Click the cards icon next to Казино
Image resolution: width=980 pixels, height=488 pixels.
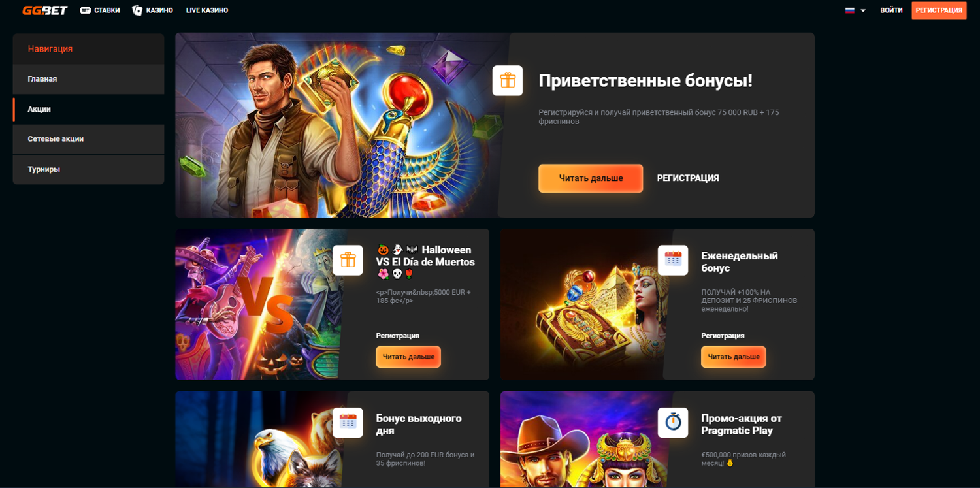[x=137, y=10]
